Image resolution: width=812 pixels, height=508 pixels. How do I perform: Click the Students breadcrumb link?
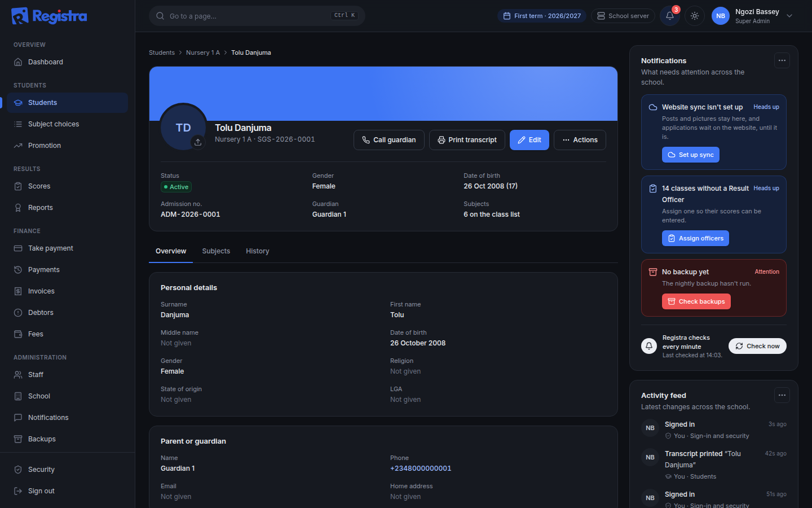click(x=162, y=52)
